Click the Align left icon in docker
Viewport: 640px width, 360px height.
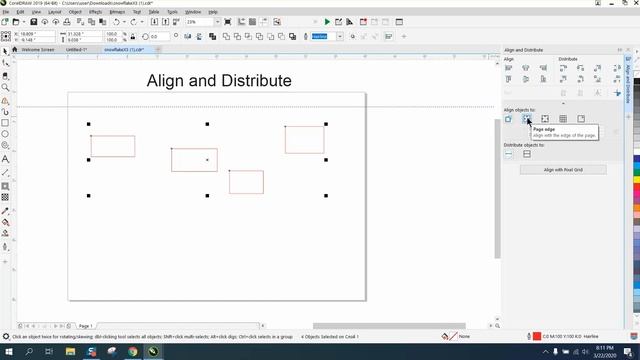coord(509,68)
